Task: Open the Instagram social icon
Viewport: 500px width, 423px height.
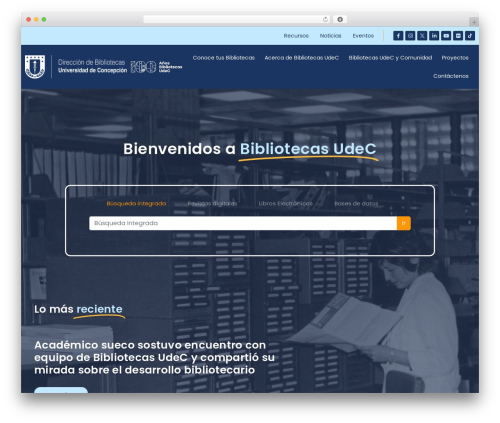Action: tap(410, 36)
